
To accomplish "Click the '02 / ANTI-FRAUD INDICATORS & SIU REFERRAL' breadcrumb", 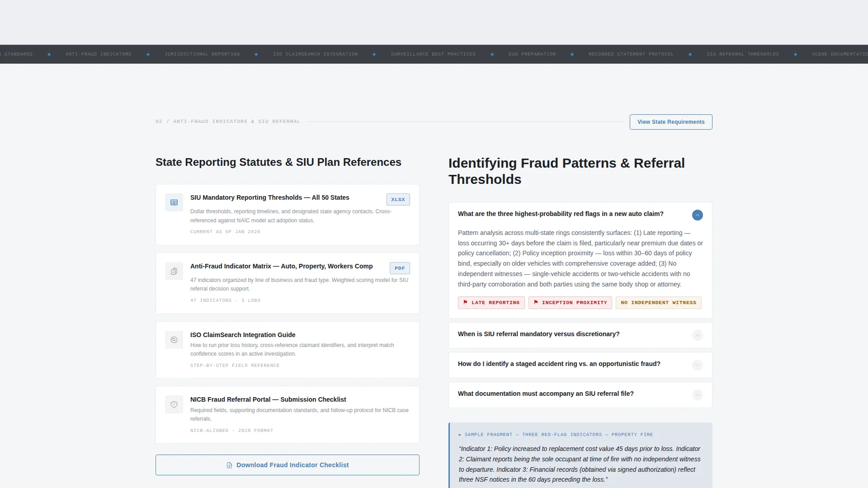I will (x=228, y=122).
